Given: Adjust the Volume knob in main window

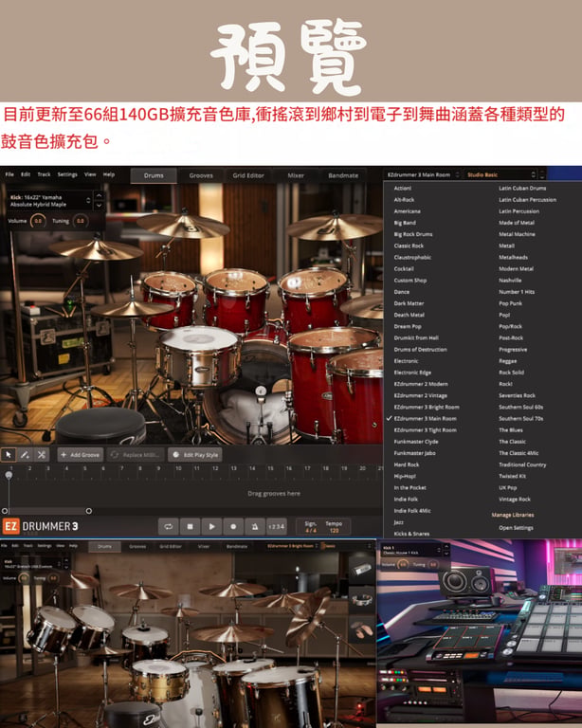Looking at the screenshot, I should point(38,221).
